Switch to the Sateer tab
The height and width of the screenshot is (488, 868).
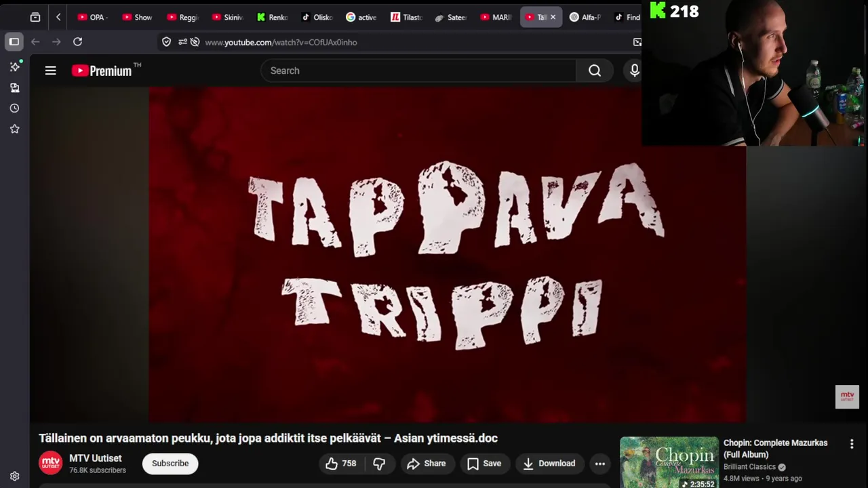[450, 17]
